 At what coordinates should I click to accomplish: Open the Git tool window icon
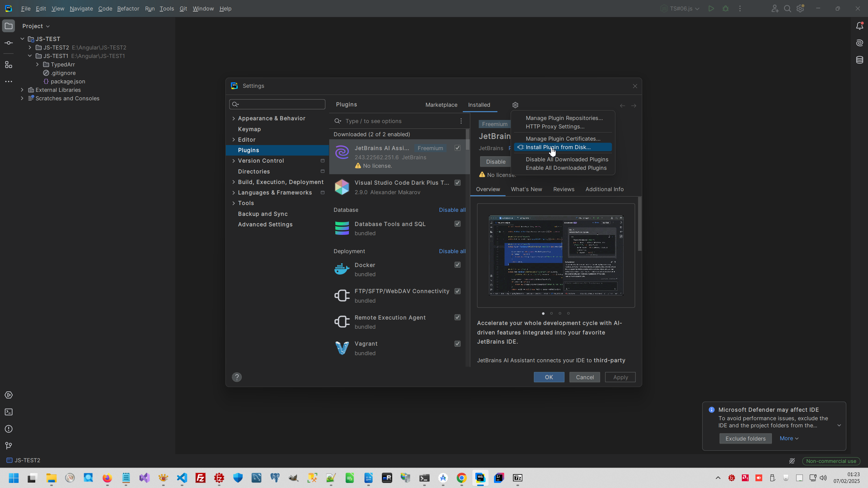(x=9, y=446)
